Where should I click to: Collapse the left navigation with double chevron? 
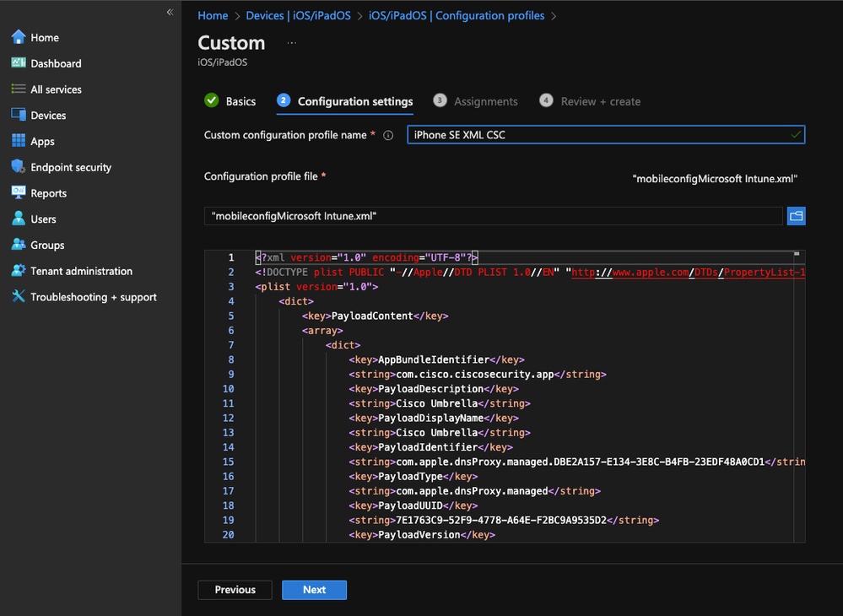click(170, 12)
